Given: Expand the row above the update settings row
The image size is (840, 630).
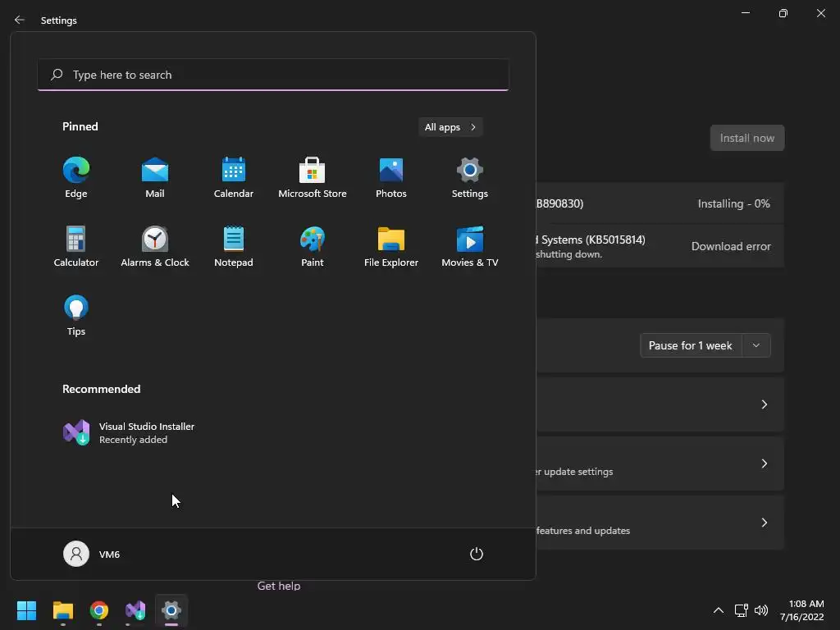Looking at the screenshot, I should pos(764,404).
